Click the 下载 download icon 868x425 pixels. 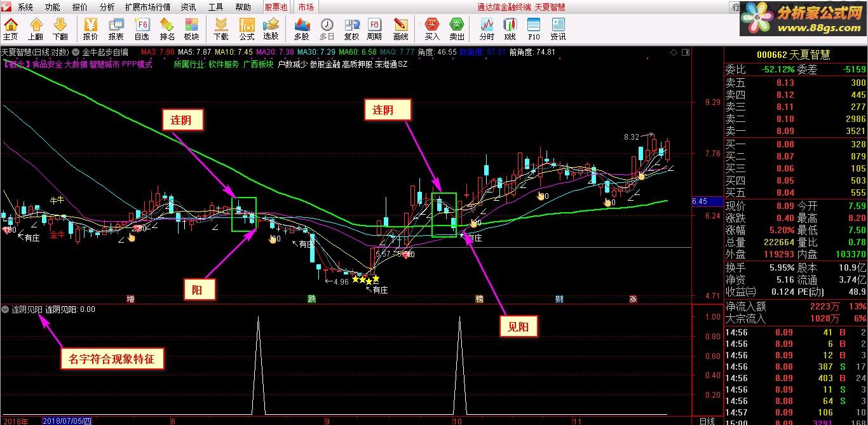tap(220, 29)
